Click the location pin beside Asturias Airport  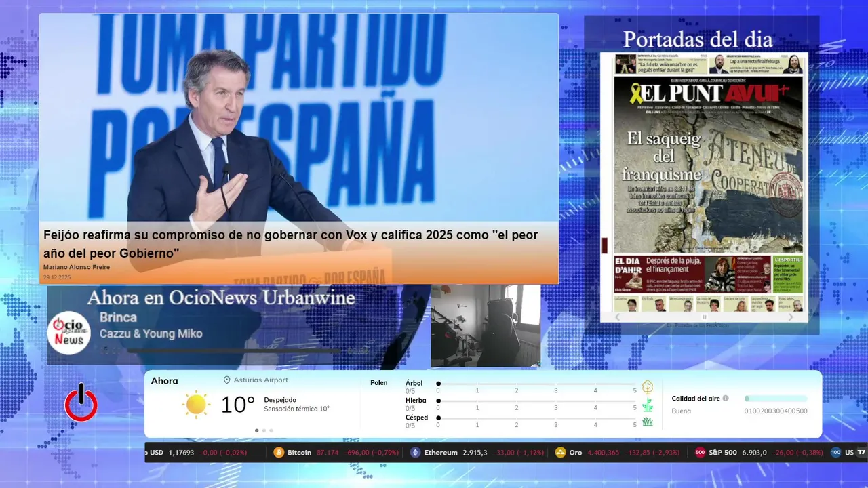227,380
